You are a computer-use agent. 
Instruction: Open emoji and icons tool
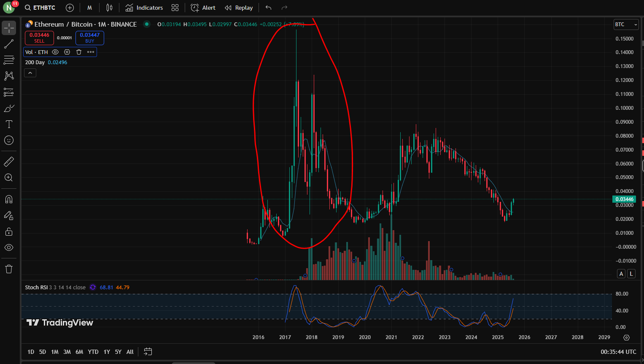pos(9,140)
